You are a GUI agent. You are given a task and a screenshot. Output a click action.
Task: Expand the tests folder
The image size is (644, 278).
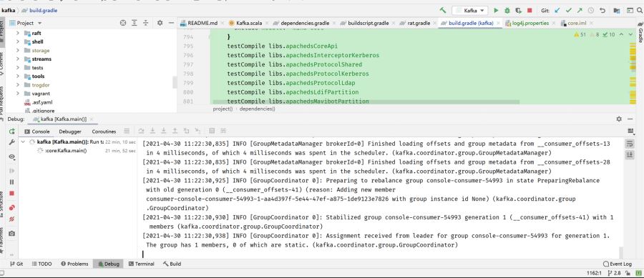tap(18, 68)
